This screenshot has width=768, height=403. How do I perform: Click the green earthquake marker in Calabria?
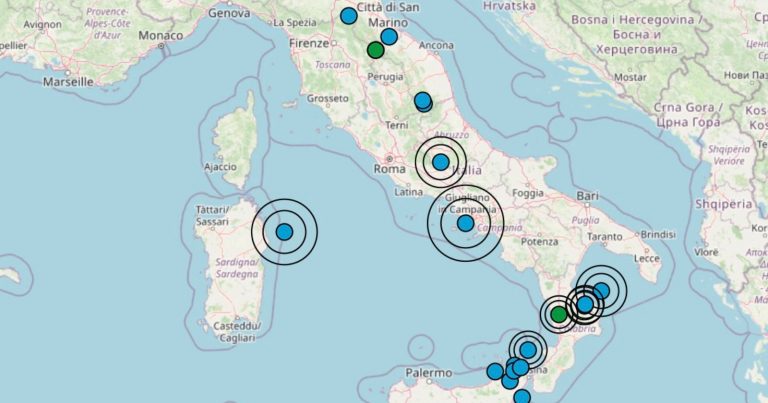click(559, 314)
